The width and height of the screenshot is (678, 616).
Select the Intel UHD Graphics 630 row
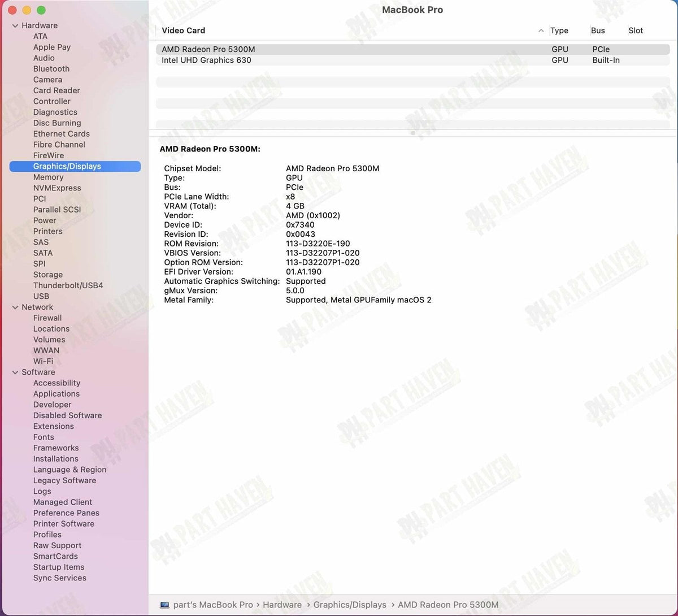412,60
